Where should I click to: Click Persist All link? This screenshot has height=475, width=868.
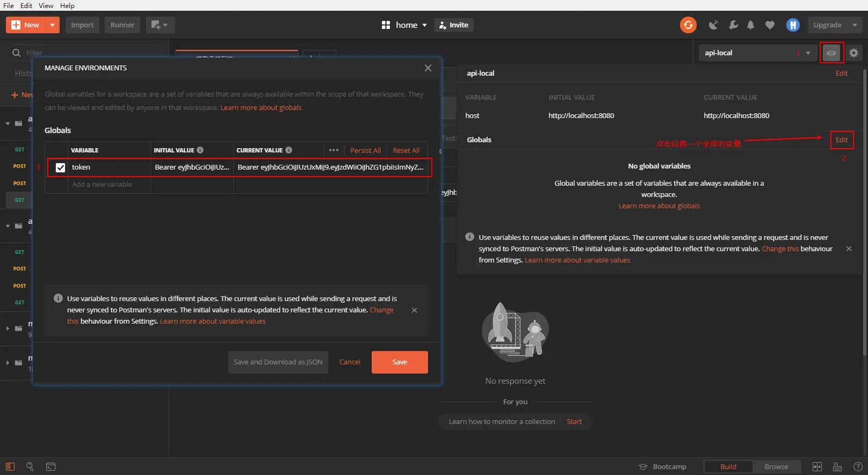point(365,150)
